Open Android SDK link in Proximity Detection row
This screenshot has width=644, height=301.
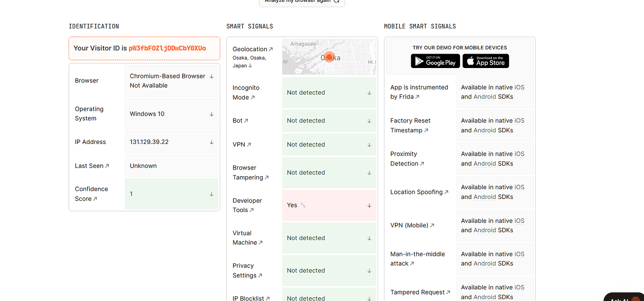click(x=485, y=164)
